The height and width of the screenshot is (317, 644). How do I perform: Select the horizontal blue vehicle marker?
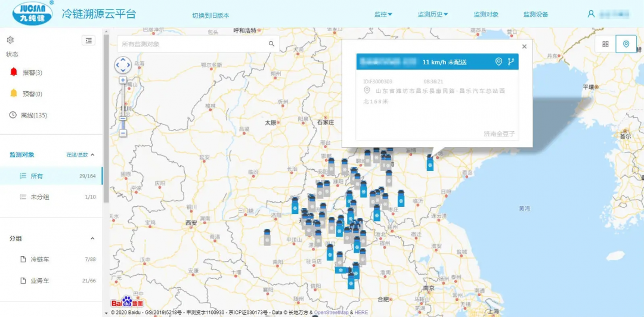tap(342, 270)
